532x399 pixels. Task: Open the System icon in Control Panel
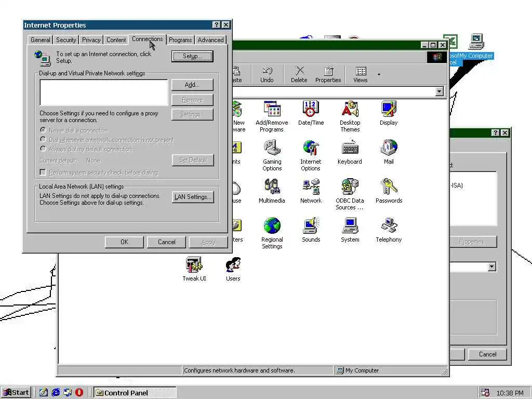click(350, 230)
